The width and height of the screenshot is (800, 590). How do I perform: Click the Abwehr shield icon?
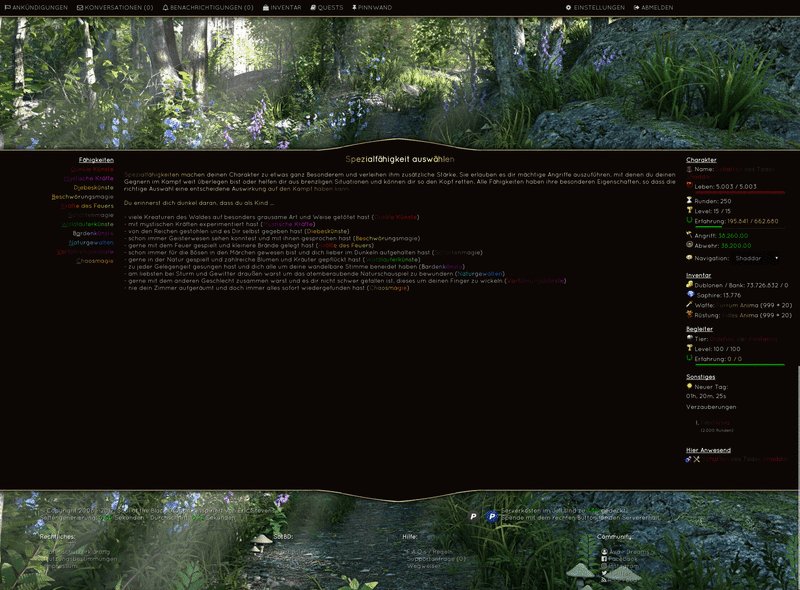[x=687, y=245]
